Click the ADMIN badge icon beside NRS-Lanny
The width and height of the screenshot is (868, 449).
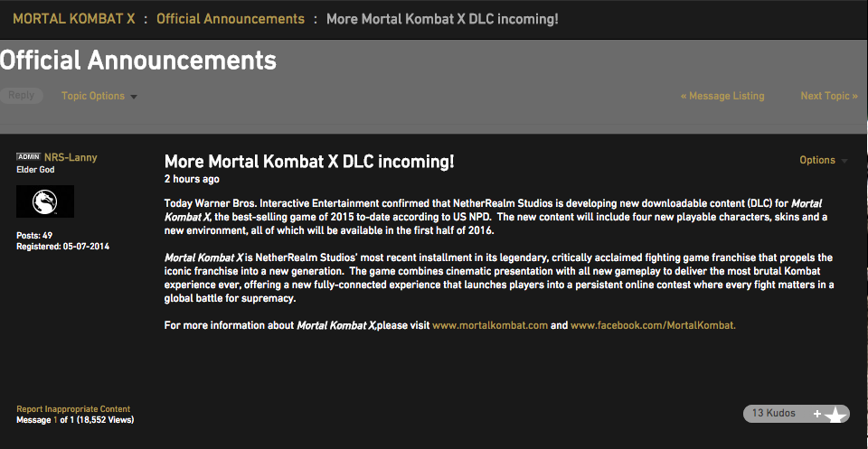[29, 157]
